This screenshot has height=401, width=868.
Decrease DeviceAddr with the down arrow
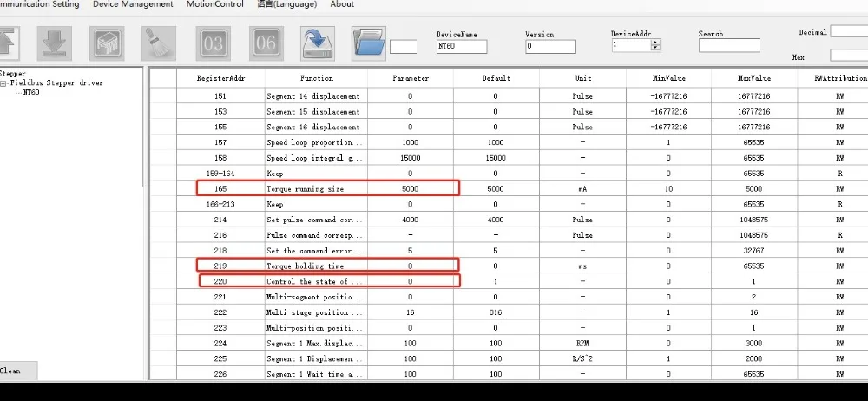[656, 49]
